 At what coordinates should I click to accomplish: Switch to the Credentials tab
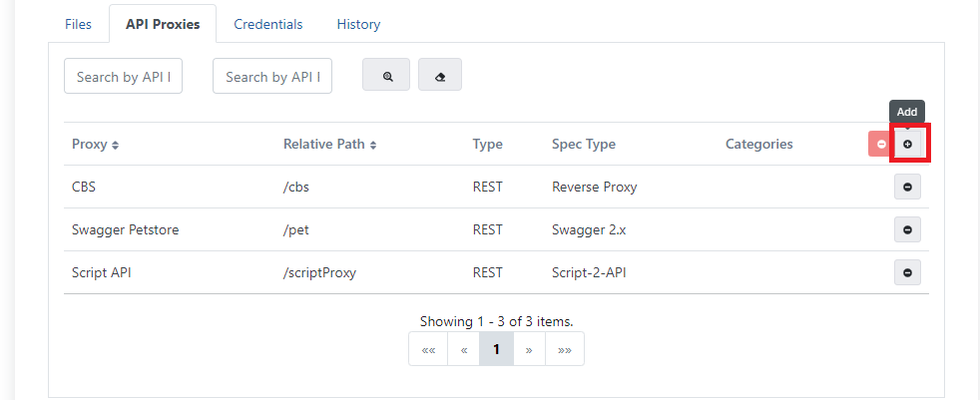(x=267, y=24)
